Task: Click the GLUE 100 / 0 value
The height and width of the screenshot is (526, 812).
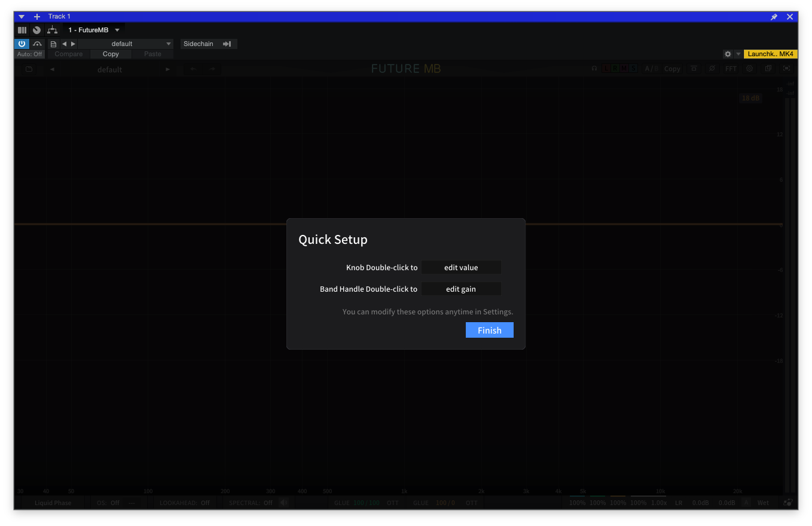Action: 445,503
